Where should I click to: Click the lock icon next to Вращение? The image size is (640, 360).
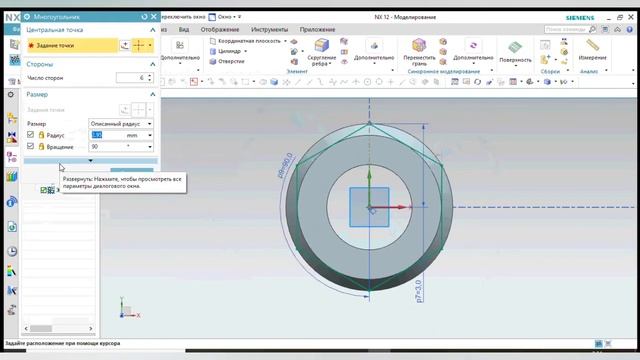[x=41, y=146]
